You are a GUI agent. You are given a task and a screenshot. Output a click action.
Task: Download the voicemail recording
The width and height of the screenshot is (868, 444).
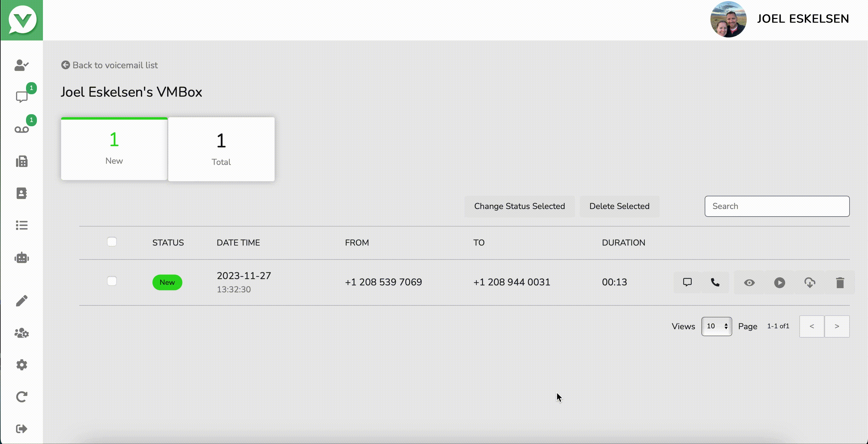click(x=810, y=282)
